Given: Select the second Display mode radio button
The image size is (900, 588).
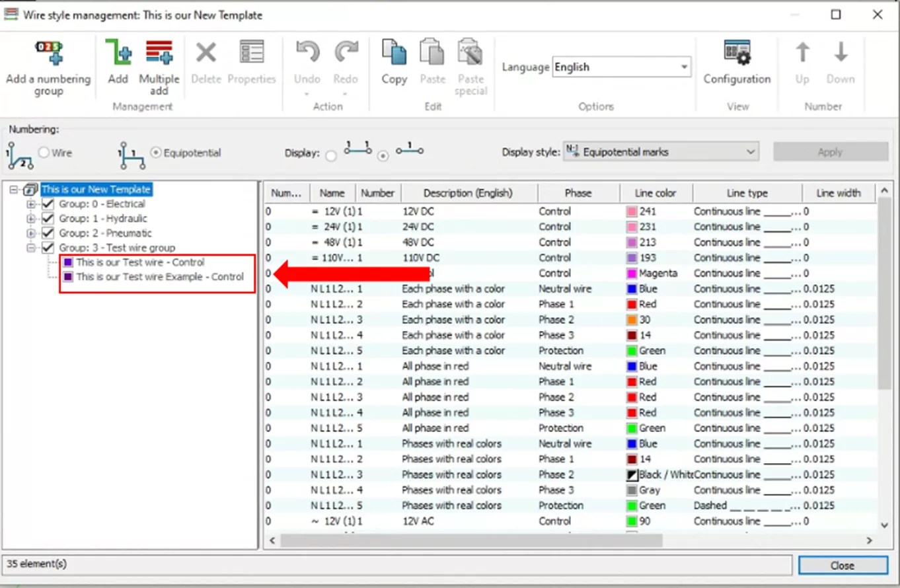Looking at the screenshot, I should 383,155.
